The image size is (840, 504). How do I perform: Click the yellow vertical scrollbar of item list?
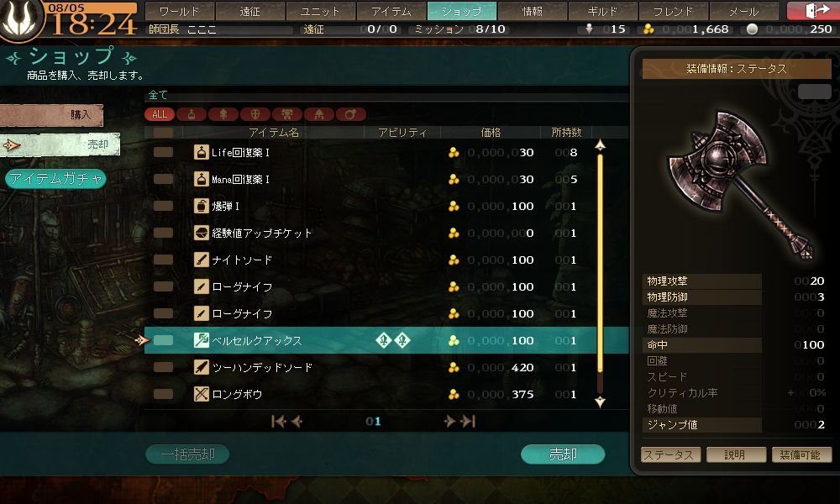600,262
